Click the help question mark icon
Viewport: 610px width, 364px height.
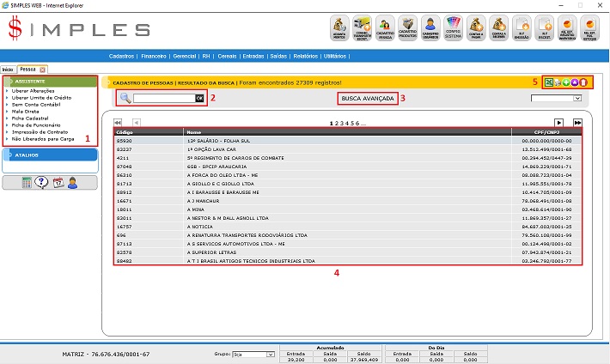(x=42, y=182)
